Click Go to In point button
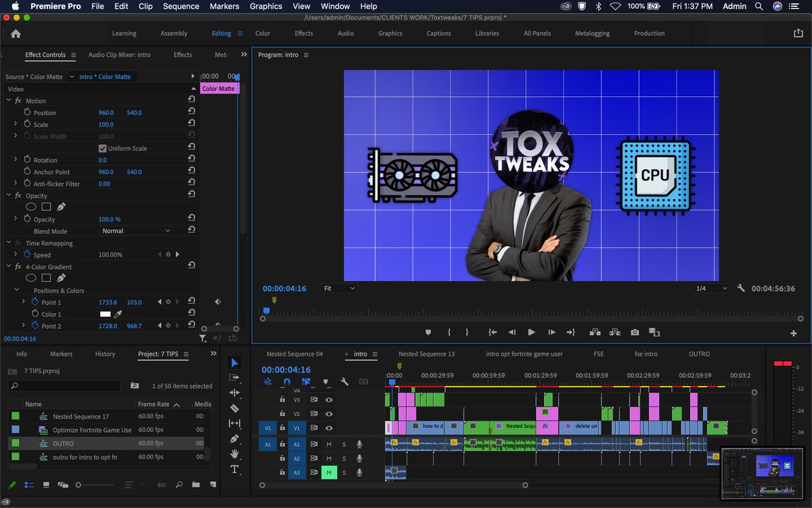The image size is (812, 508). pyautogui.click(x=493, y=333)
